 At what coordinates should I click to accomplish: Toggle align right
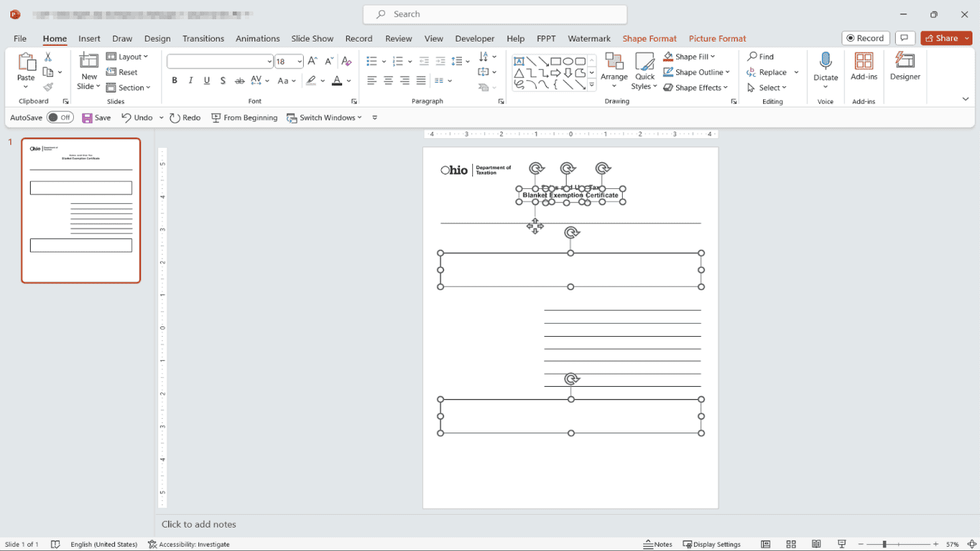coord(404,81)
